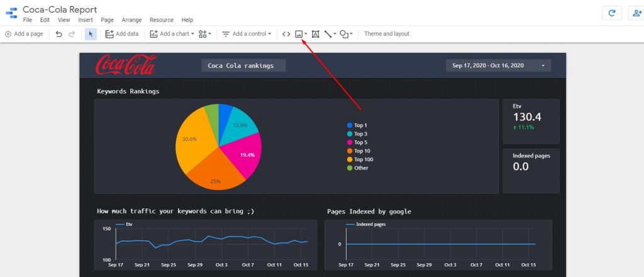The image size is (644, 277).
Task: Click the Top 1 legend color dot
Action: [x=350, y=125]
